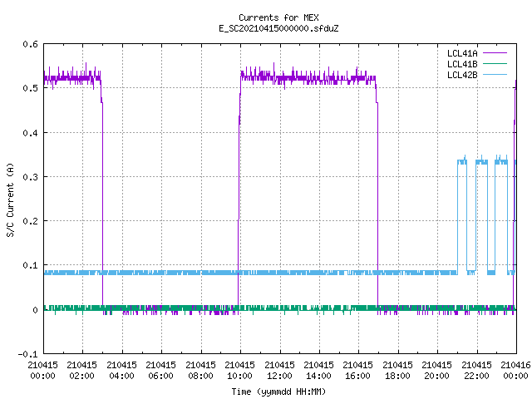Click the 210415 22:00 x-axis tick label

[476, 371]
